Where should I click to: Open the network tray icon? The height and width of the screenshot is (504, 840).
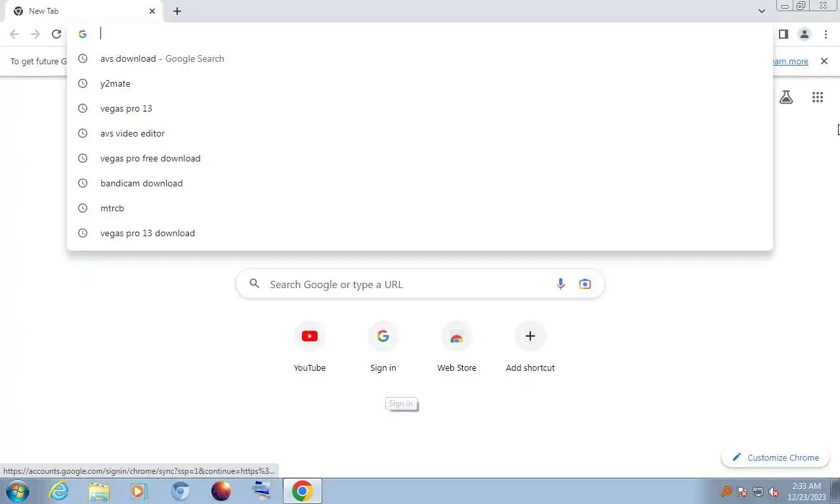click(758, 492)
